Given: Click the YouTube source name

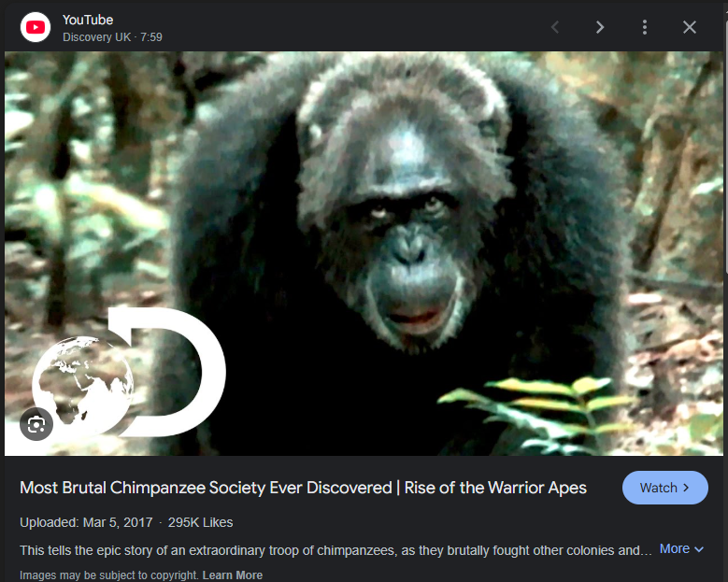Looking at the screenshot, I should 88,20.
